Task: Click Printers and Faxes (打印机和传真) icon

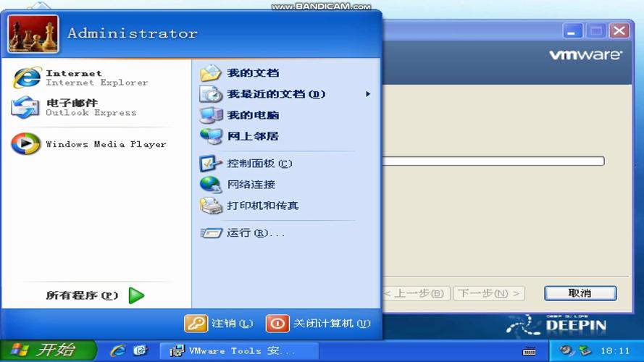Action: (211, 206)
